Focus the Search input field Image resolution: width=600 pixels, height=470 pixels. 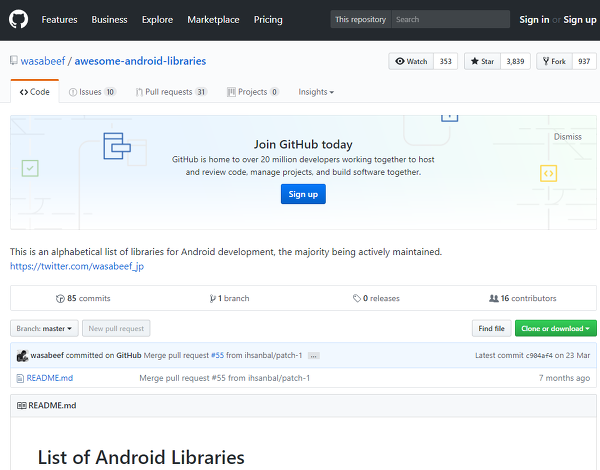click(x=450, y=19)
